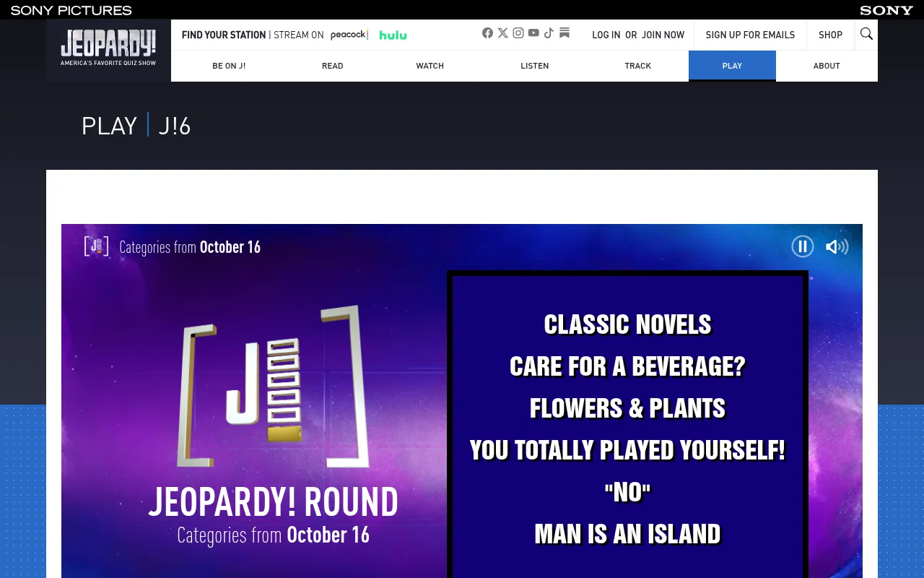
Task: Click the PLAY heading text
Action: 109,126
